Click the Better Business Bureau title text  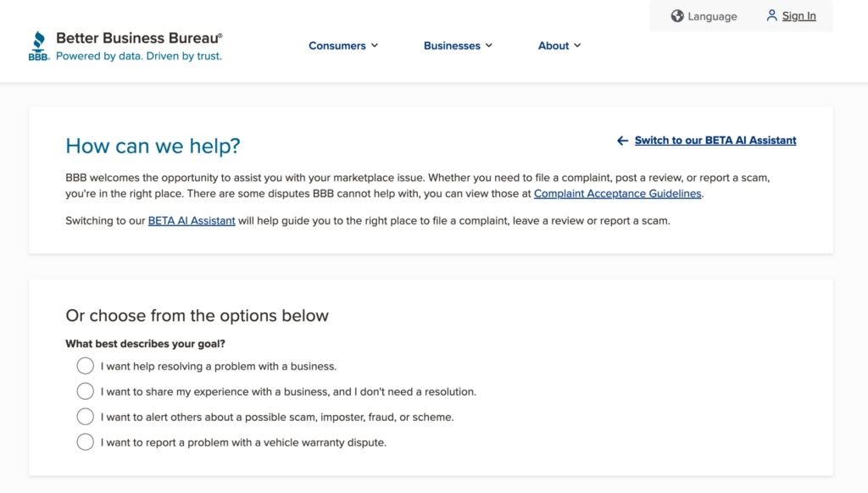139,38
